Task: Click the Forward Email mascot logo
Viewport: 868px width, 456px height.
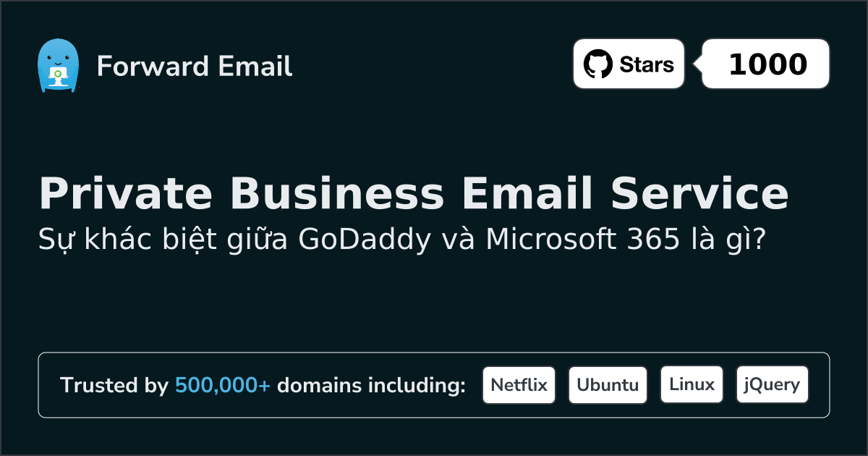Action: click(57, 66)
